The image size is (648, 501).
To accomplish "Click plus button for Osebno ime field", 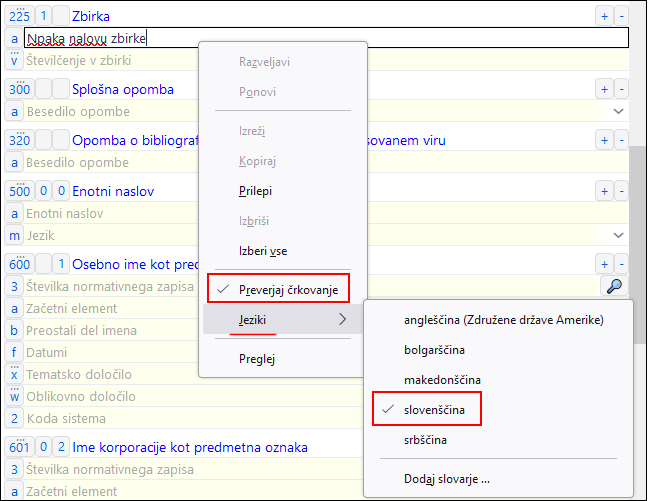I will (x=603, y=263).
